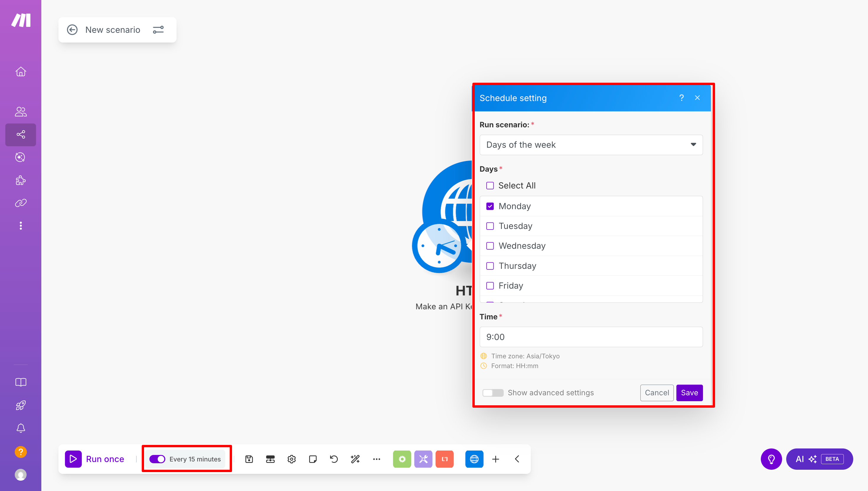The image size is (868, 491).
Task: Toggle the scenario scheduling switch
Action: click(x=157, y=459)
